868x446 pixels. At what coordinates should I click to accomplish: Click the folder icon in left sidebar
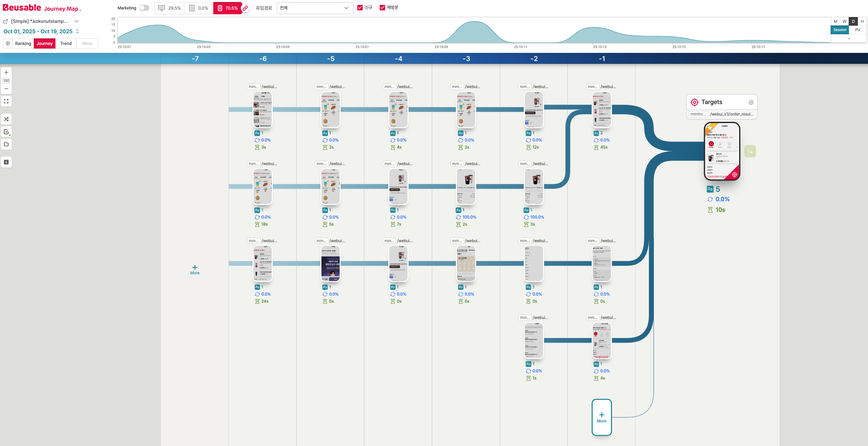pyautogui.click(x=6, y=144)
